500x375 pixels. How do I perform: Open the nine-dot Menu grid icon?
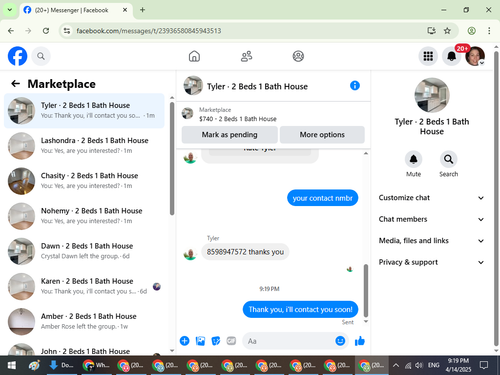tap(428, 56)
